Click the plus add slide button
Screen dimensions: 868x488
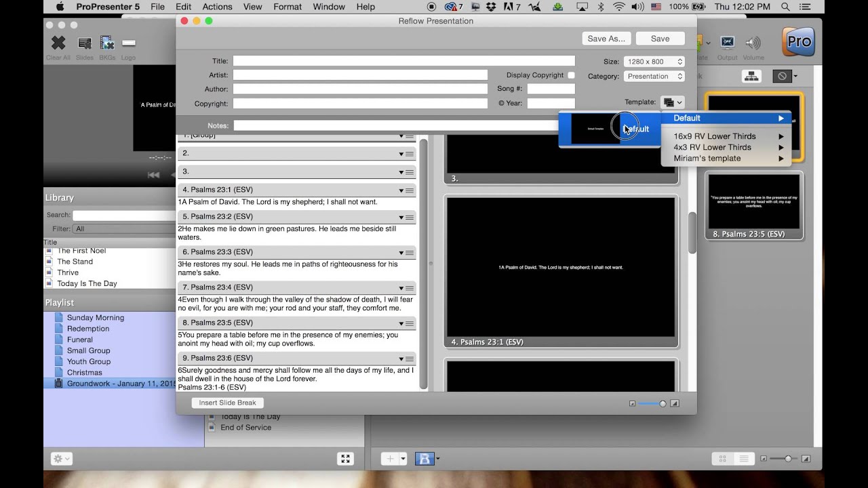click(390, 459)
